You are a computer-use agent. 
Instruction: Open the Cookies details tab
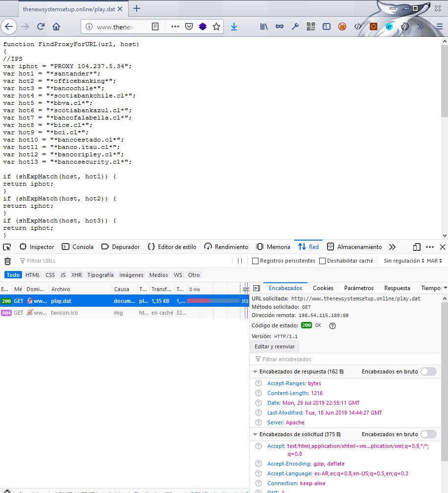(323, 288)
